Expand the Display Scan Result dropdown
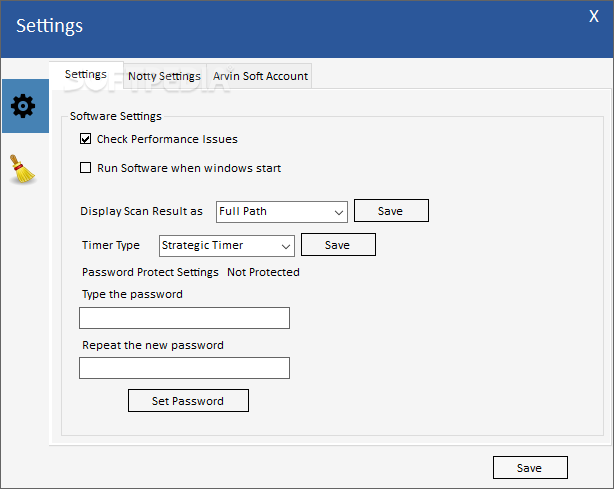Viewport: 614px width, 489px height. (x=282, y=212)
